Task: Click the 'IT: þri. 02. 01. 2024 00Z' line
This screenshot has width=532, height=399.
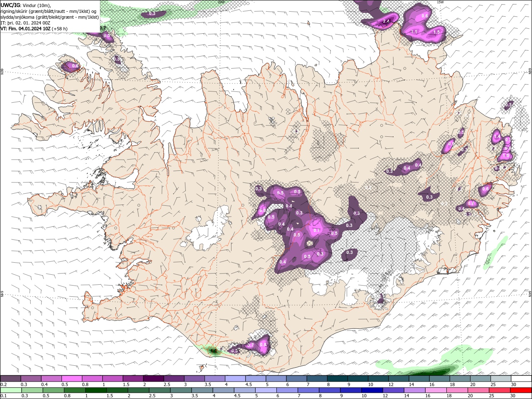Action: pos(26,23)
